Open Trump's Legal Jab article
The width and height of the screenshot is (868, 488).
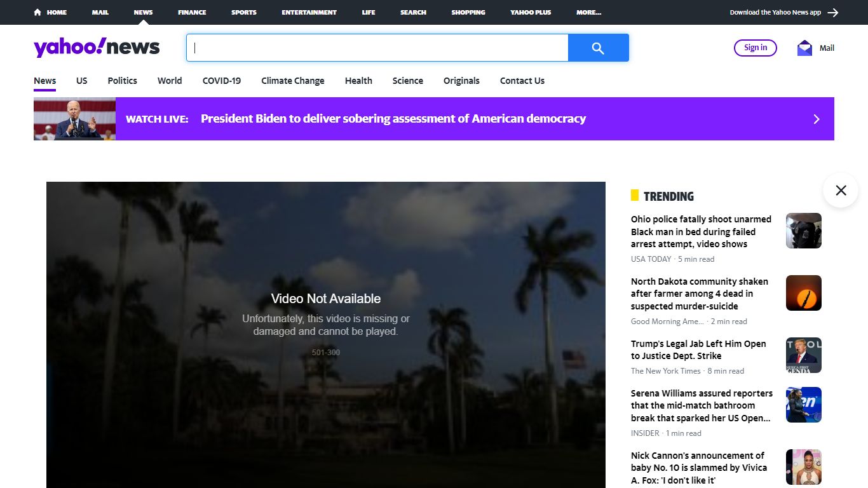pyautogui.click(x=698, y=349)
